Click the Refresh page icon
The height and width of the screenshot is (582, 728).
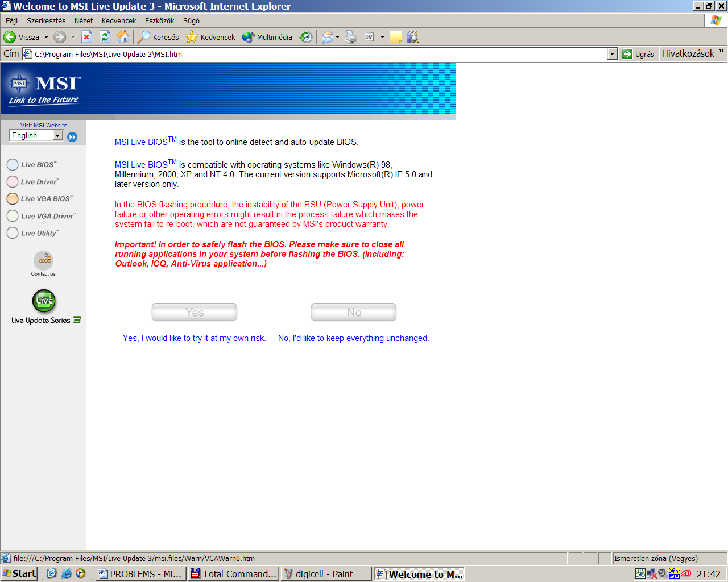105,37
